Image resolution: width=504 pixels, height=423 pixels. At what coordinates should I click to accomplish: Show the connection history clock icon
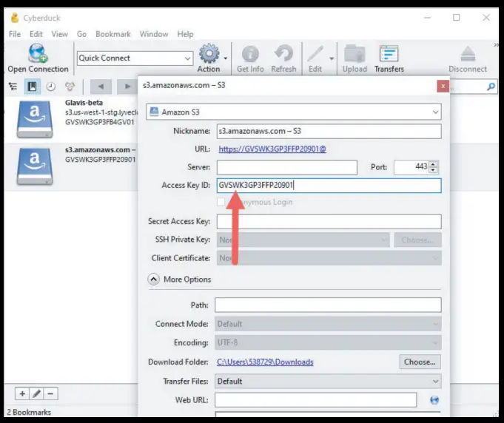(51, 87)
